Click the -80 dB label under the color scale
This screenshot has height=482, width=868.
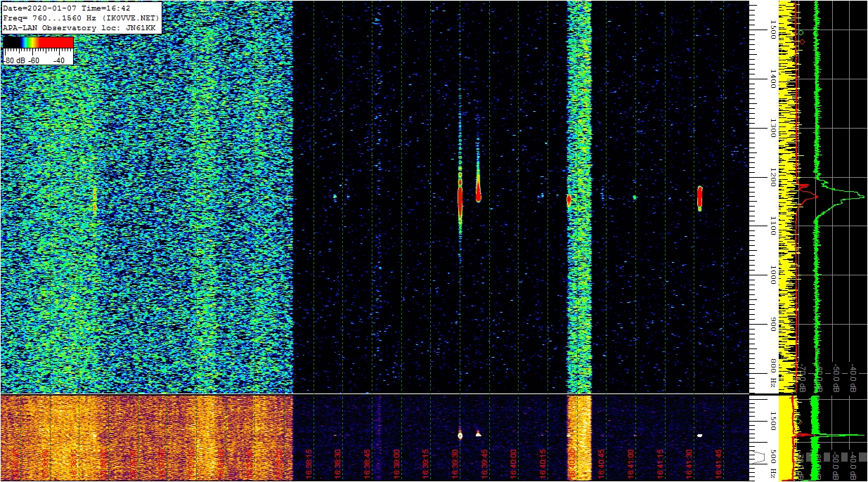(x=14, y=60)
